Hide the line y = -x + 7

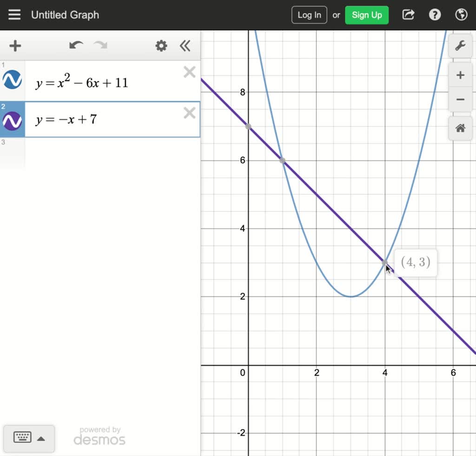pyautogui.click(x=13, y=119)
